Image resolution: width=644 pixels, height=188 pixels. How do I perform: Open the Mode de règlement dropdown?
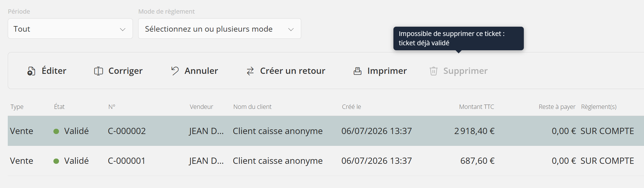click(220, 29)
